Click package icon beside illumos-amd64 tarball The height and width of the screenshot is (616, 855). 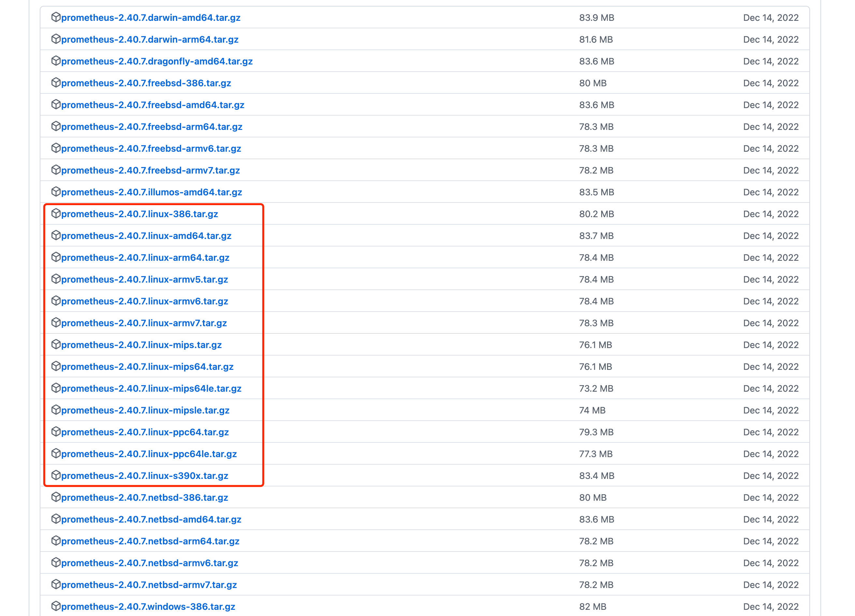[x=56, y=191]
